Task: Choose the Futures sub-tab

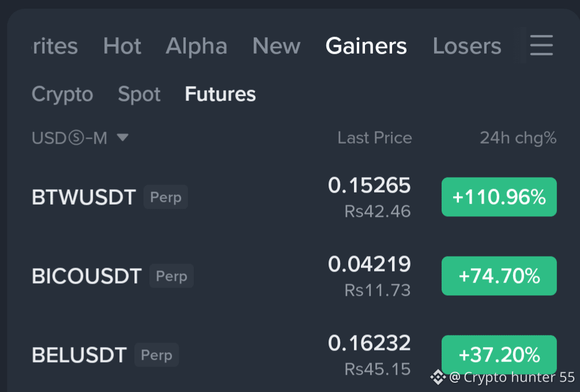Action: tap(220, 94)
